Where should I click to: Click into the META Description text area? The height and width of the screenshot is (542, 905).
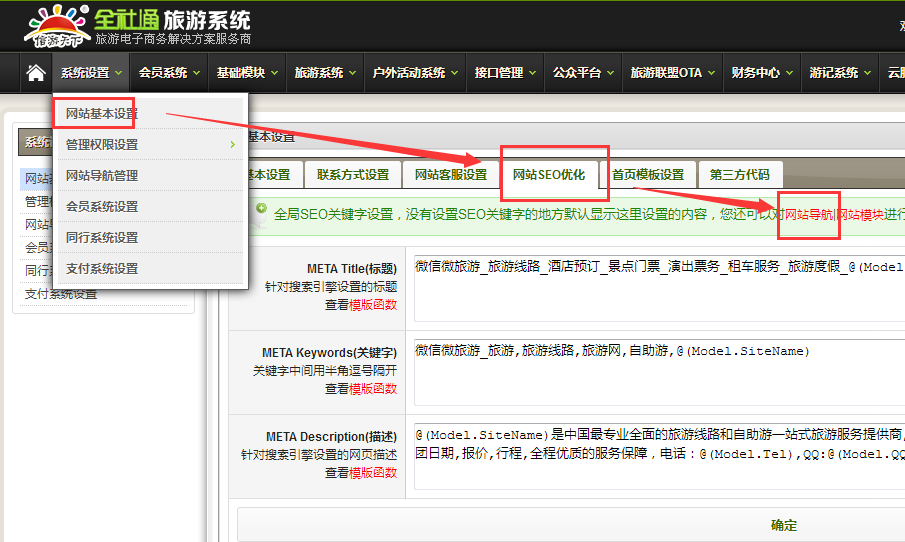coord(655,452)
